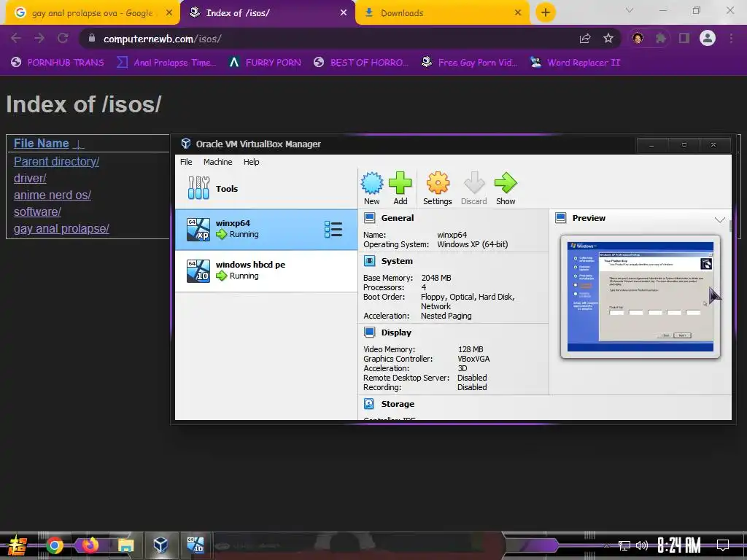The image size is (747, 560).
Task: Go back in the browser
Action: [x=16, y=38]
